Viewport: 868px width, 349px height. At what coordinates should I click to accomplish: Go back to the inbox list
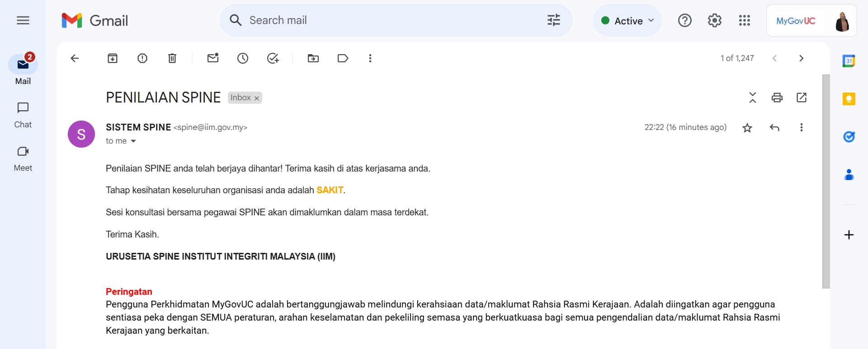click(75, 58)
